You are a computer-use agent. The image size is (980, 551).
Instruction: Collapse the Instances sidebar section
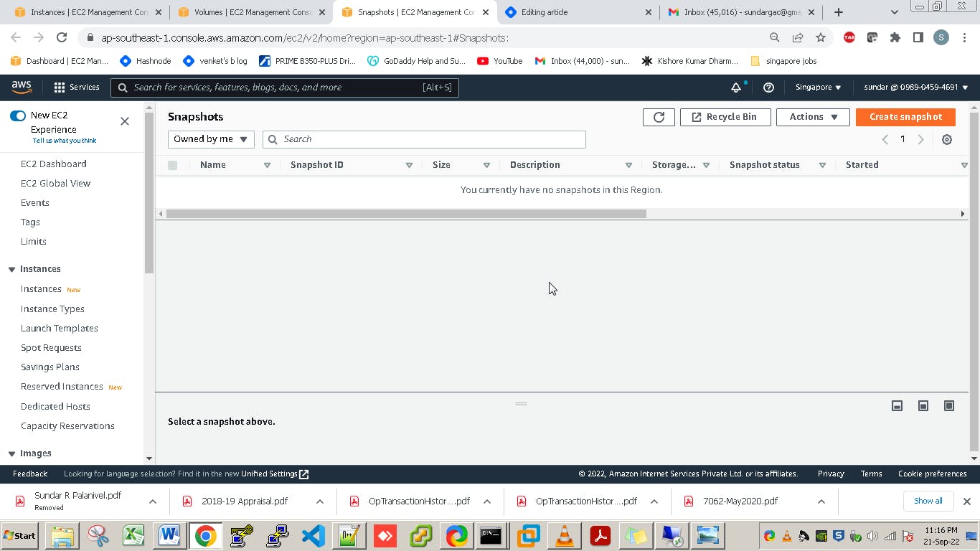(11, 269)
